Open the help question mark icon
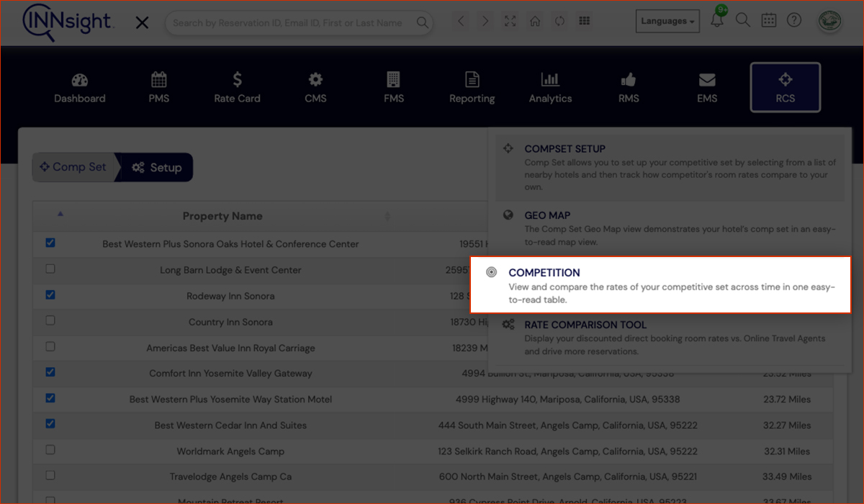 (x=794, y=20)
